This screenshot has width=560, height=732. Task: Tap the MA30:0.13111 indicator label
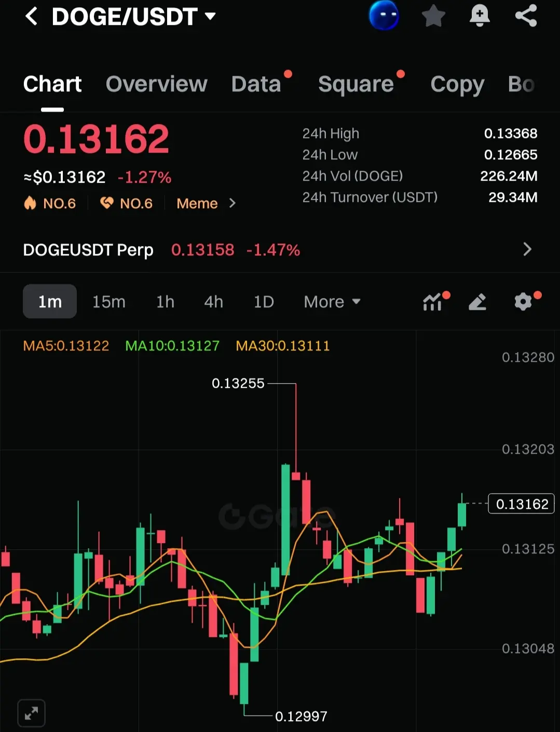[283, 346]
